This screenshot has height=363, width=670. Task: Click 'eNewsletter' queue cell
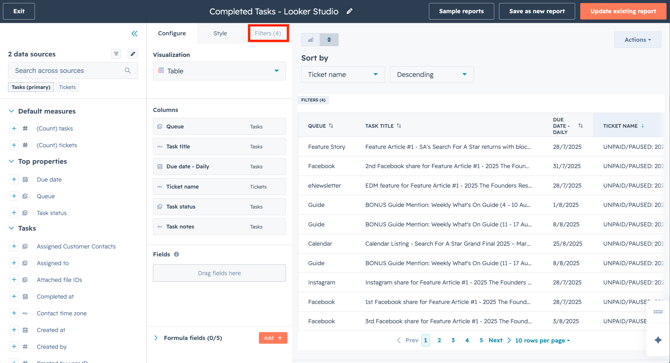pyautogui.click(x=324, y=185)
